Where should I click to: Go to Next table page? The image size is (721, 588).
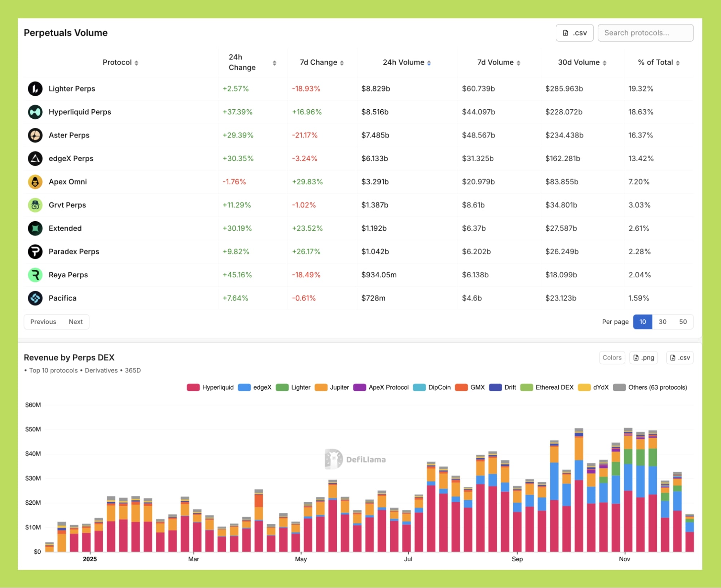tap(76, 322)
